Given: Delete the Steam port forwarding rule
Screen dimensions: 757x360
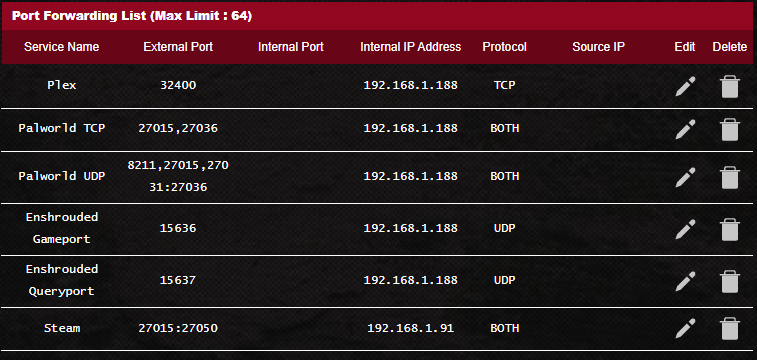Looking at the screenshot, I should pyautogui.click(x=729, y=329).
